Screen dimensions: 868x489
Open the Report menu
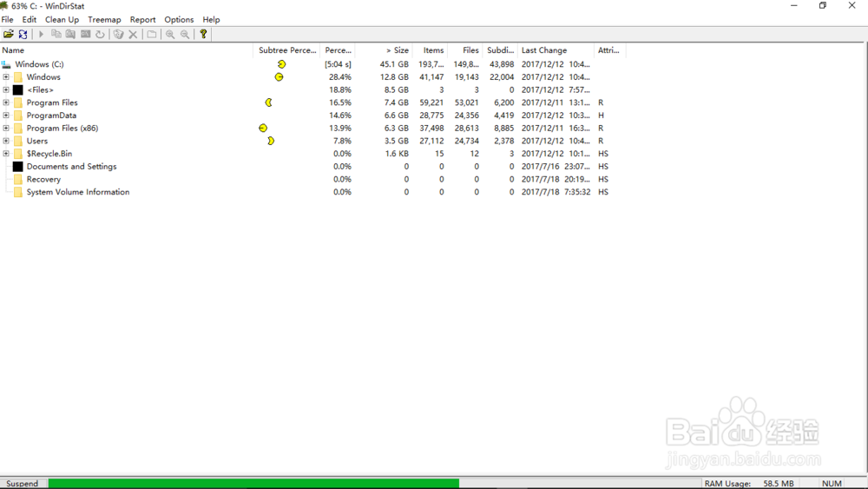click(143, 19)
